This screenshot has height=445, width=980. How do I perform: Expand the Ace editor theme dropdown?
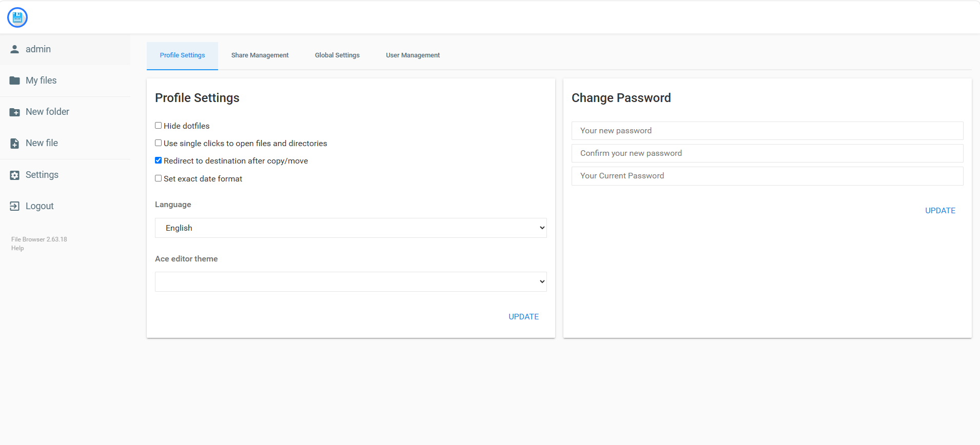[x=351, y=282]
